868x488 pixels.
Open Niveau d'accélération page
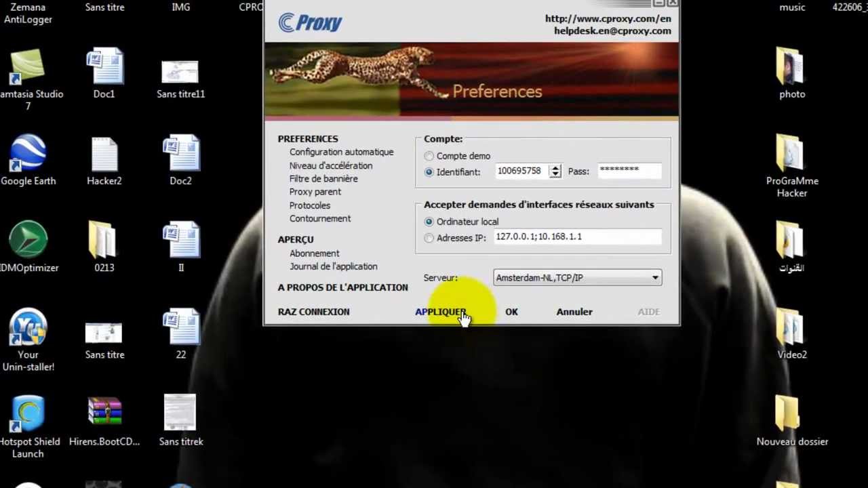coord(331,165)
